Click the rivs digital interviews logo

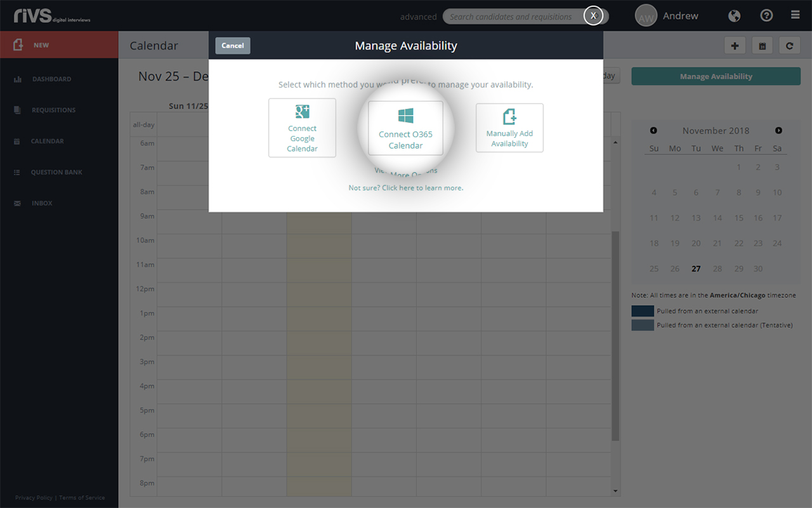coord(52,16)
